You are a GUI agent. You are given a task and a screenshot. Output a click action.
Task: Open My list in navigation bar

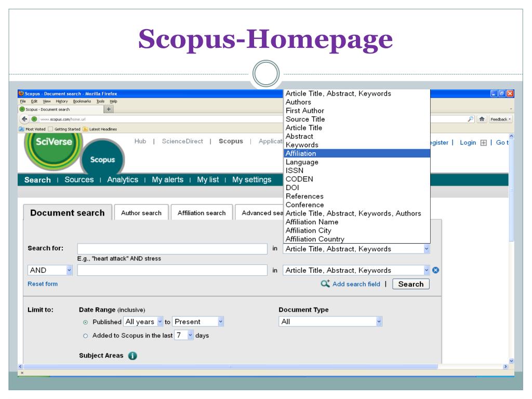click(208, 179)
